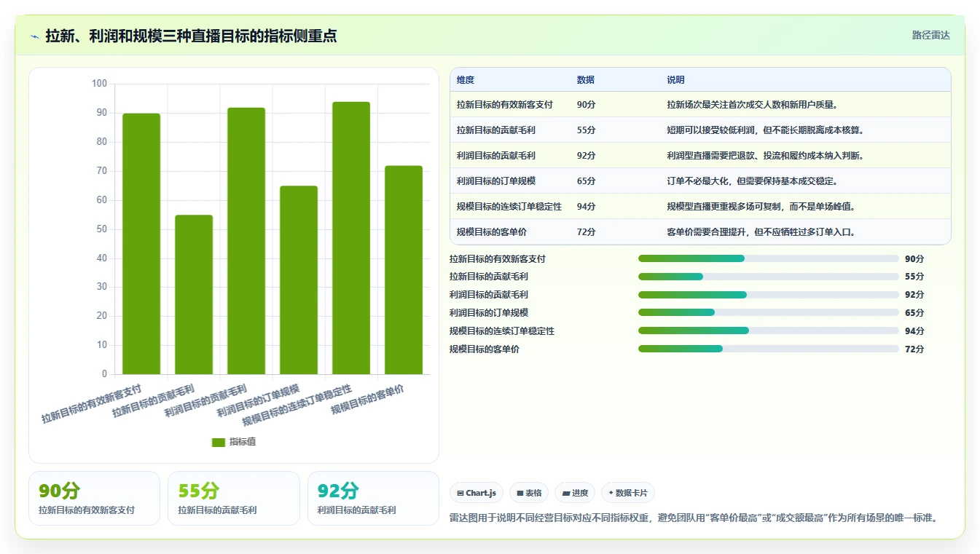Click the 94分 value in table
Viewport: 980px width, 554px height.
pos(586,207)
